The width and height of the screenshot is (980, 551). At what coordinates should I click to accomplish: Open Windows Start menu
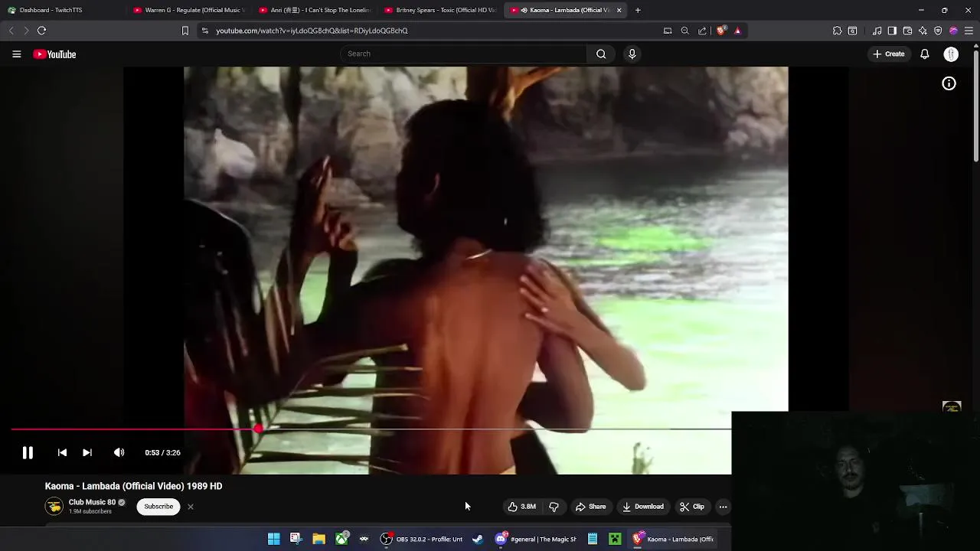click(273, 539)
